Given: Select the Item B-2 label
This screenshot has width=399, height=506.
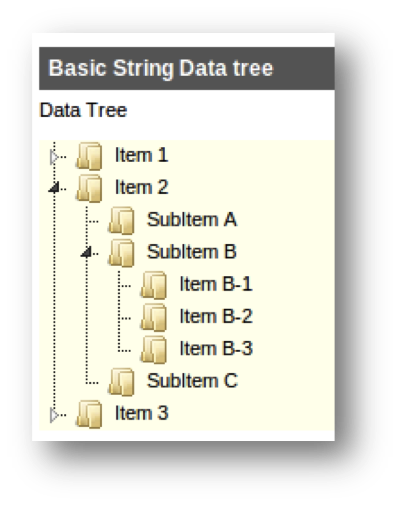Looking at the screenshot, I should point(216,316).
